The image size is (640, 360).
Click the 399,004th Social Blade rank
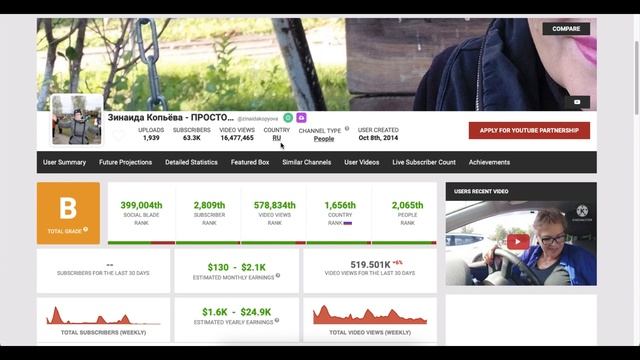coord(141,205)
